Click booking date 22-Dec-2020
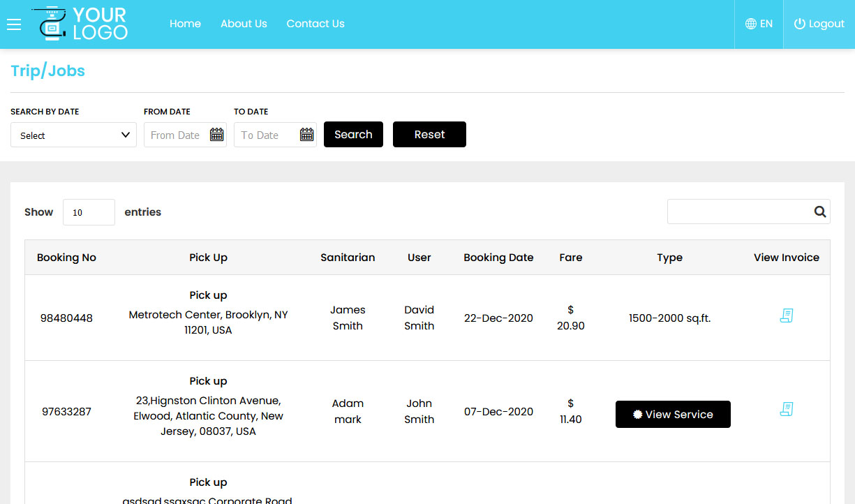Screen dimensions: 855x504 click(498, 318)
